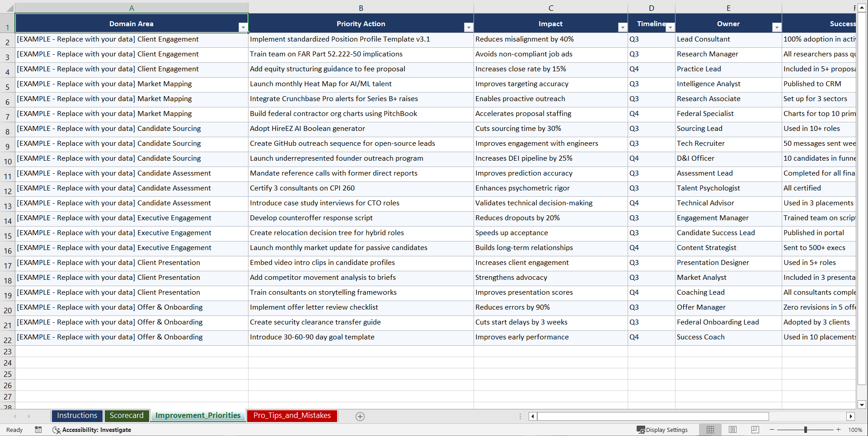Image resolution: width=868 pixels, height=436 pixels.
Task: Open the Domain Area filter dropdown
Action: click(243, 28)
